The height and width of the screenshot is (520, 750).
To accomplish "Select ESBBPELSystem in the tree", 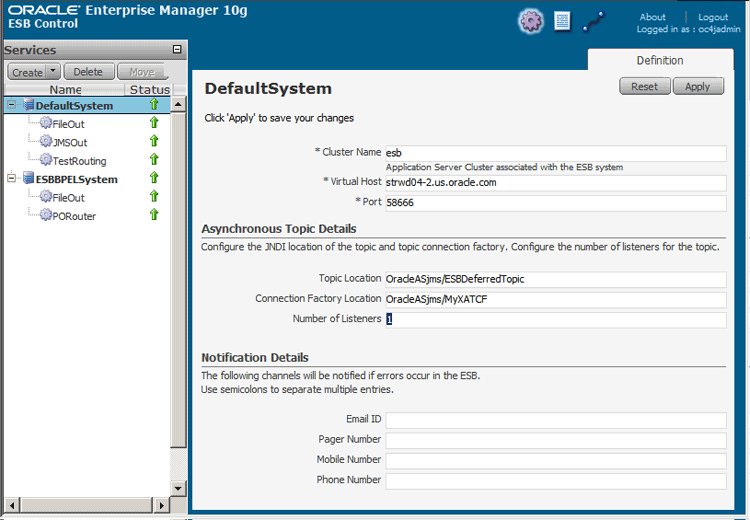I will tap(77, 179).
